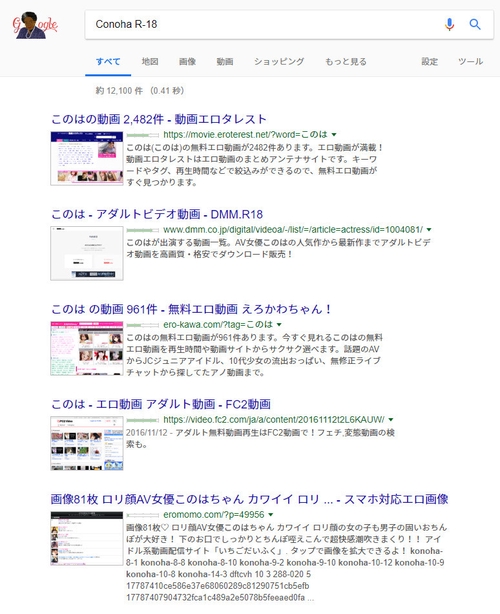Expand dropdown arrow beside eromomo.com URL
Viewport: 500px width, 614px height.
271,515
